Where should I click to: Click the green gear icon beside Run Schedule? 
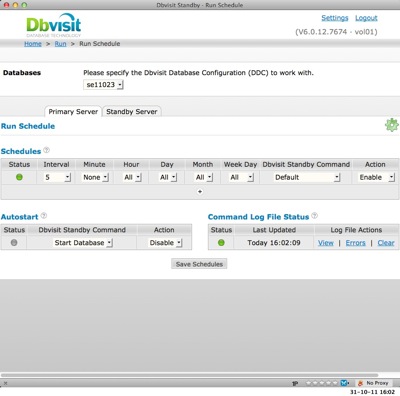pos(392,125)
